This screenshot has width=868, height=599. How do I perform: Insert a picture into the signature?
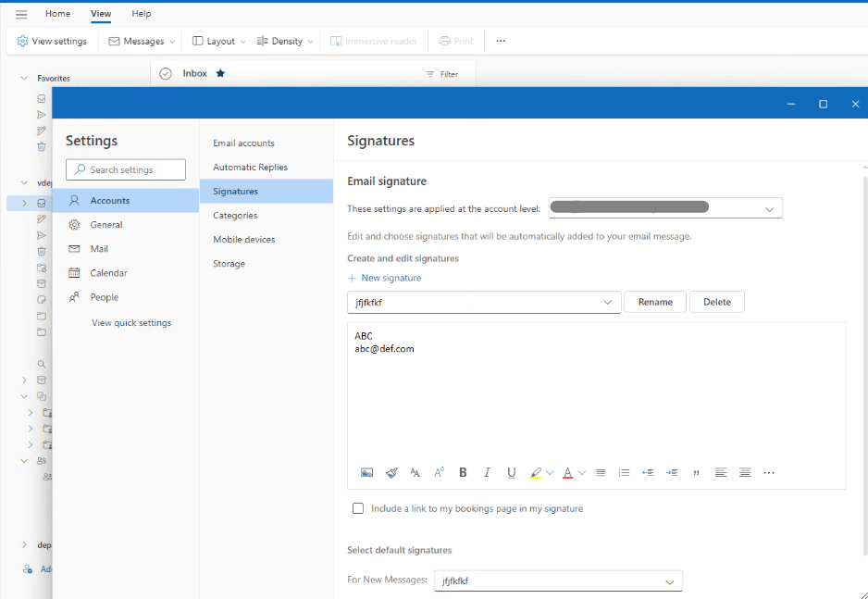point(366,473)
